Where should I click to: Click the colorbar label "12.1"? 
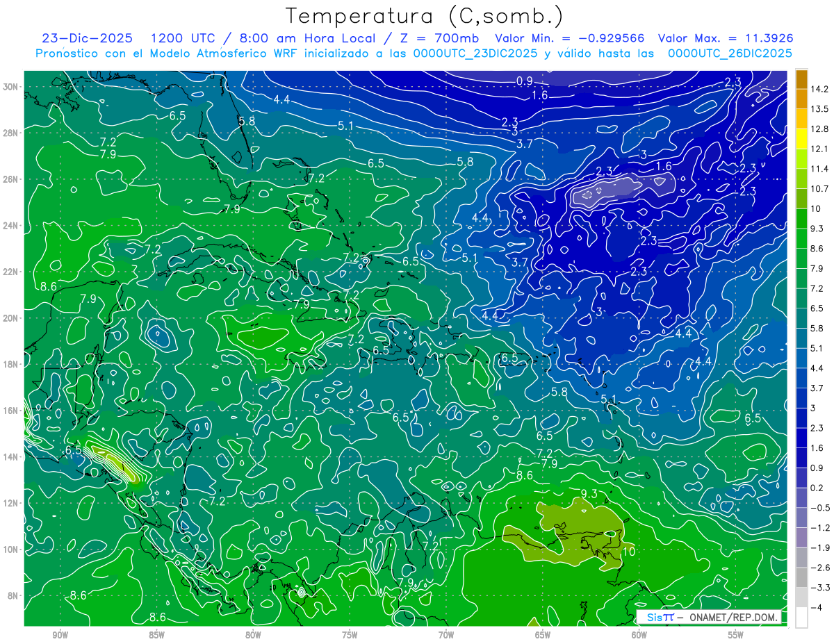tap(819, 149)
